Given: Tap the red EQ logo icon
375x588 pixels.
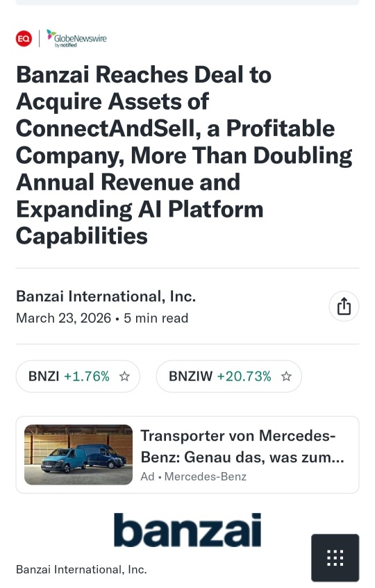Looking at the screenshot, I should click(x=24, y=39).
